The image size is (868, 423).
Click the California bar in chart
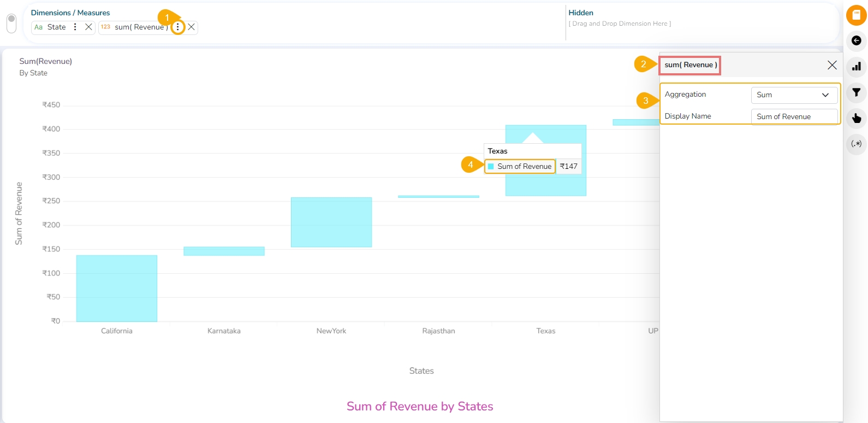[x=116, y=288]
